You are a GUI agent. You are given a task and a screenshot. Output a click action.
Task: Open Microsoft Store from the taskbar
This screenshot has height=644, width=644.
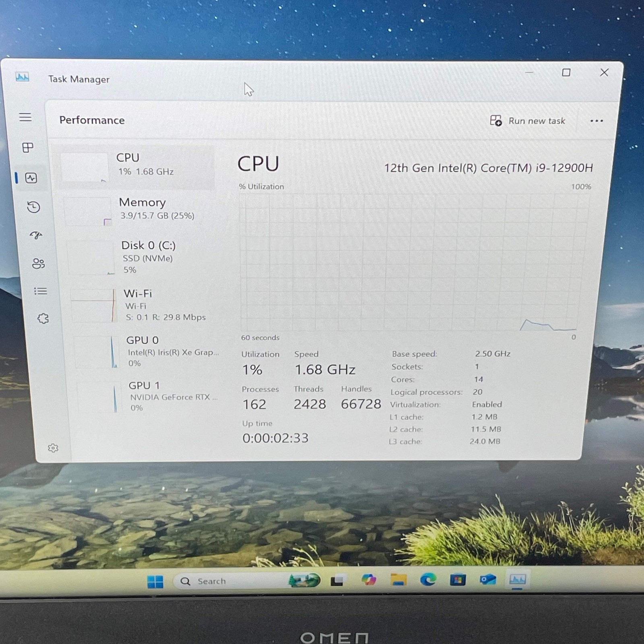pyautogui.click(x=458, y=580)
